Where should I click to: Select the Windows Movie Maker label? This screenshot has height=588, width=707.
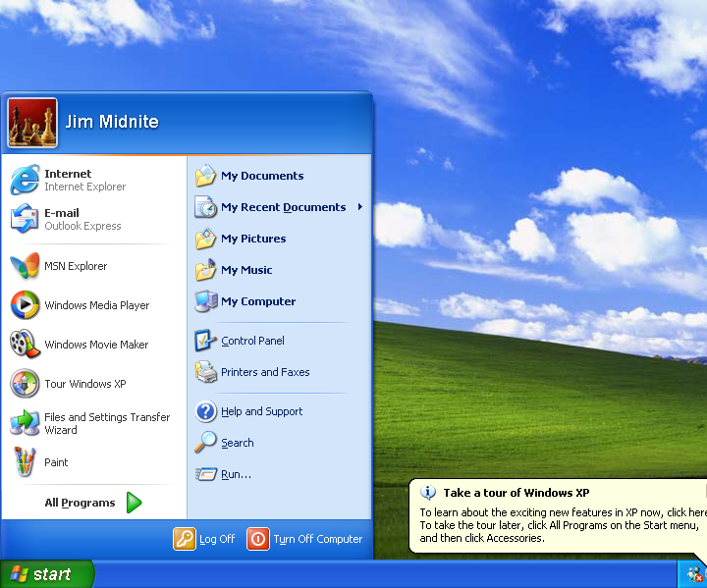pyautogui.click(x=96, y=345)
